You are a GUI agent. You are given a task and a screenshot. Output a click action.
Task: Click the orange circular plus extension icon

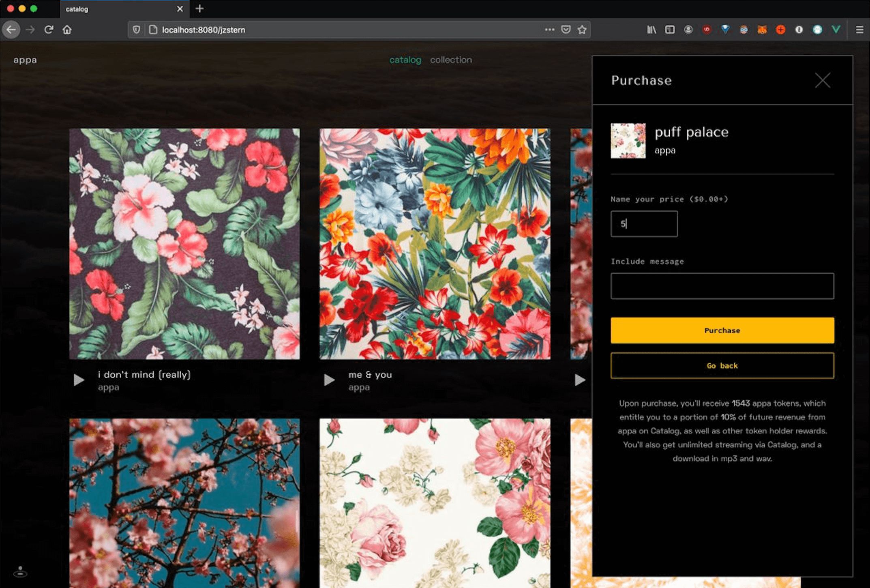[x=780, y=30]
